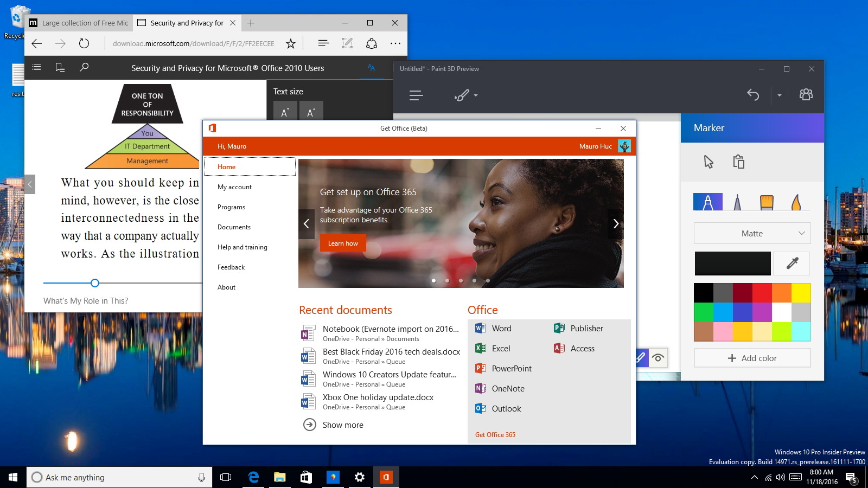Select Home in Get Office sidebar

tap(250, 166)
